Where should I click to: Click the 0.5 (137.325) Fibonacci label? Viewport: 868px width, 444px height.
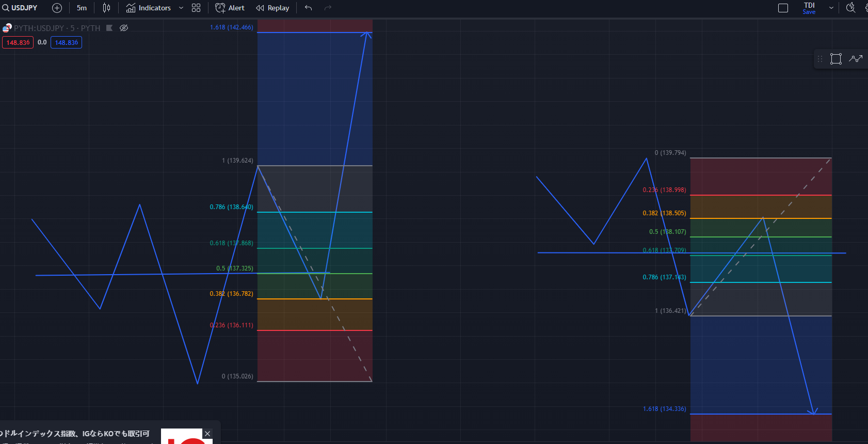pyautogui.click(x=235, y=268)
